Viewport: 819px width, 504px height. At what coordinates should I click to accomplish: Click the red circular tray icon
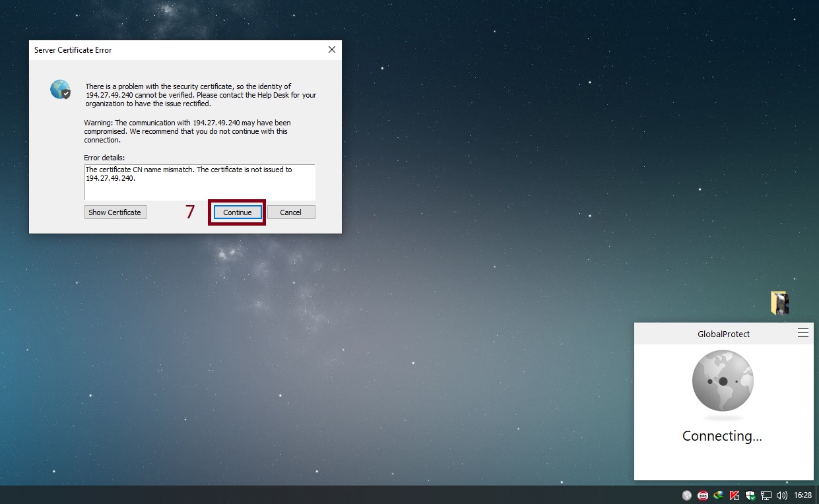click(704, 495)
